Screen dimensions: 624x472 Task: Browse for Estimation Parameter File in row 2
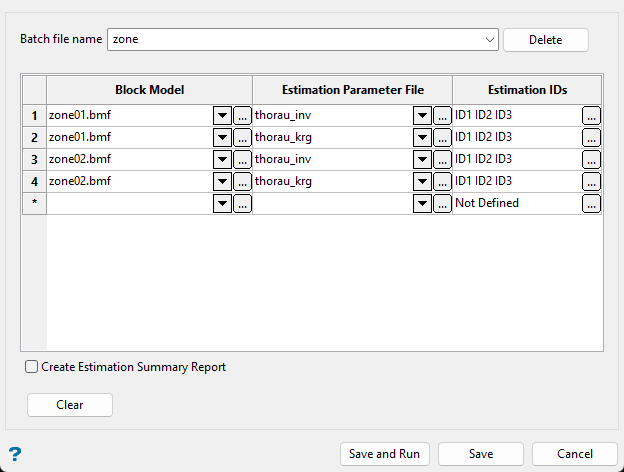coord(442,137)
